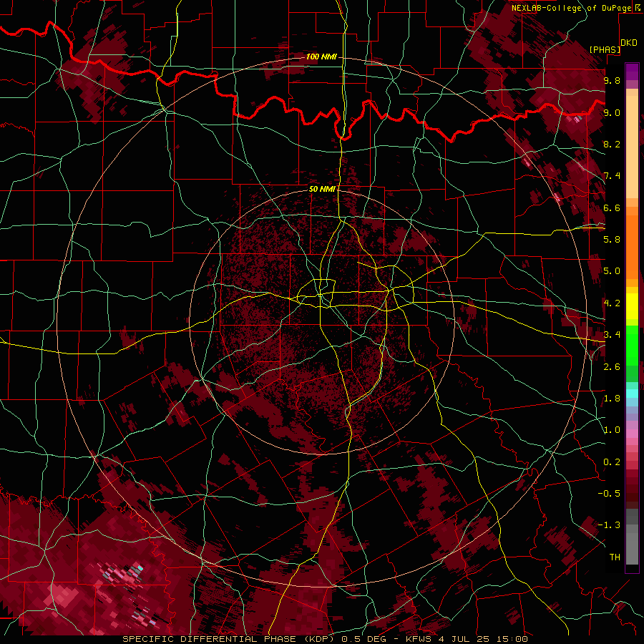Click the "[PHAS]" legend header
This screenshot has height=644, width=644.
click(605, 49)
